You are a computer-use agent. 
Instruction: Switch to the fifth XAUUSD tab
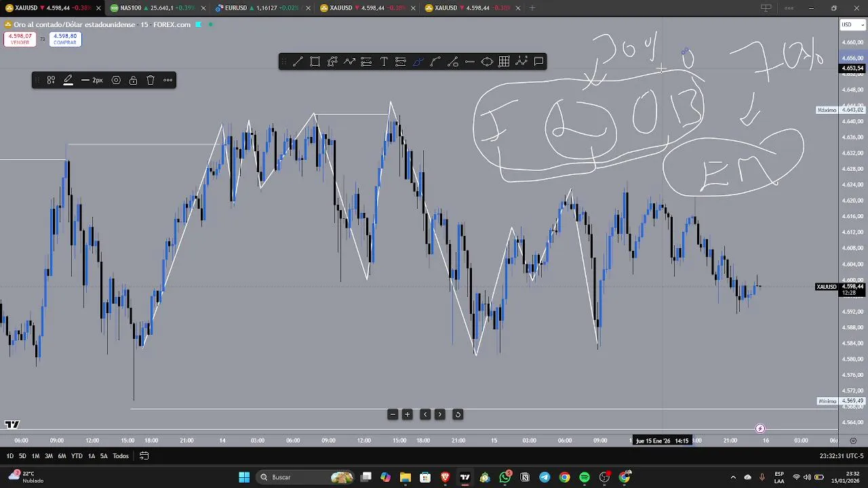[471, 8]
